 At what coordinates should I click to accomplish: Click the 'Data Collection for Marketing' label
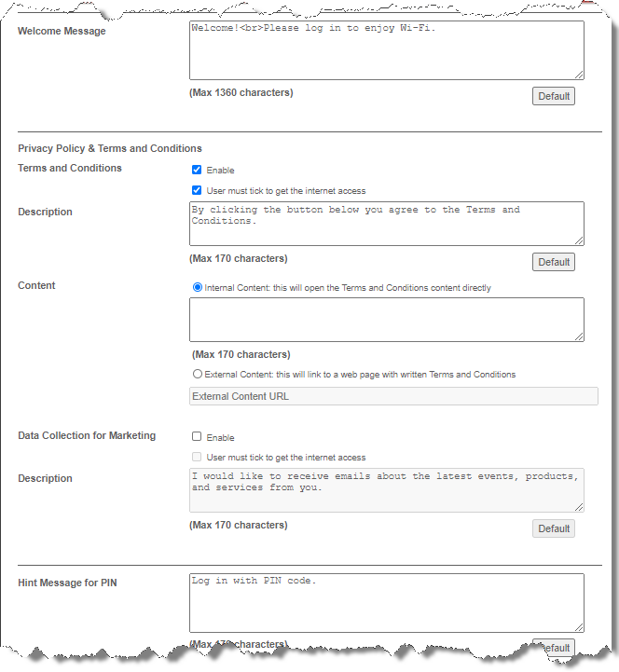pyautogui.click(x=87, y=435)
